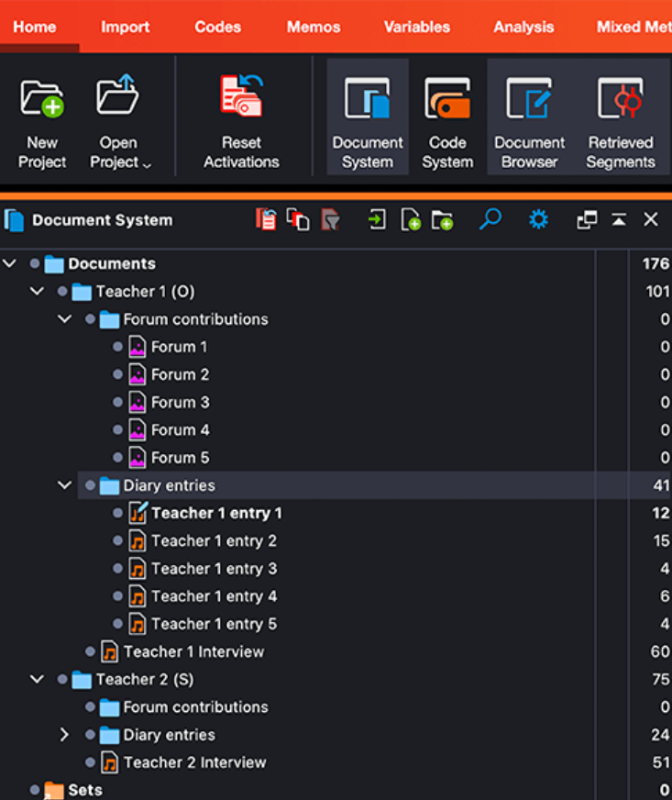
Task: Click Teacher 2 (S) folder icon
Action: point(82,679)
